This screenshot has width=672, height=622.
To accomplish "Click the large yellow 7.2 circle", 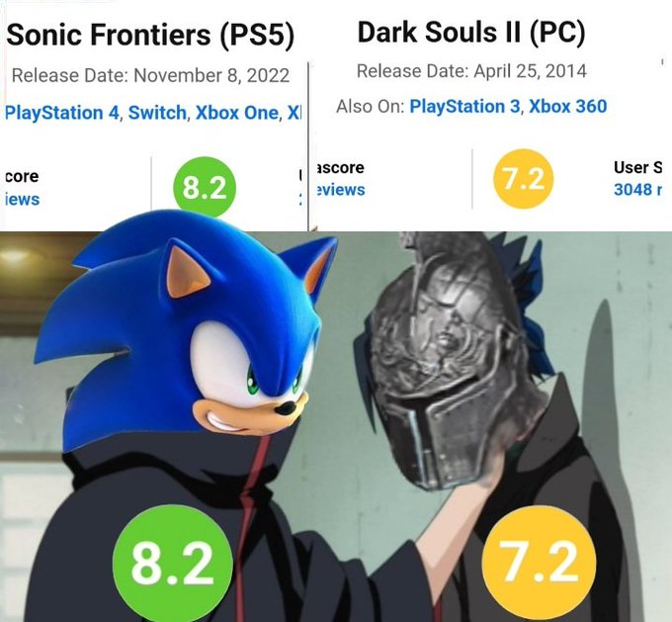I will point(540,563).
